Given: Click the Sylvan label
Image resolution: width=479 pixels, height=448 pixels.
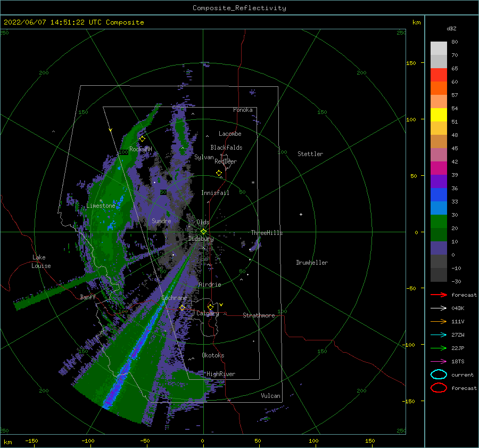Looking at the screenshot, I should coord(204,157).
